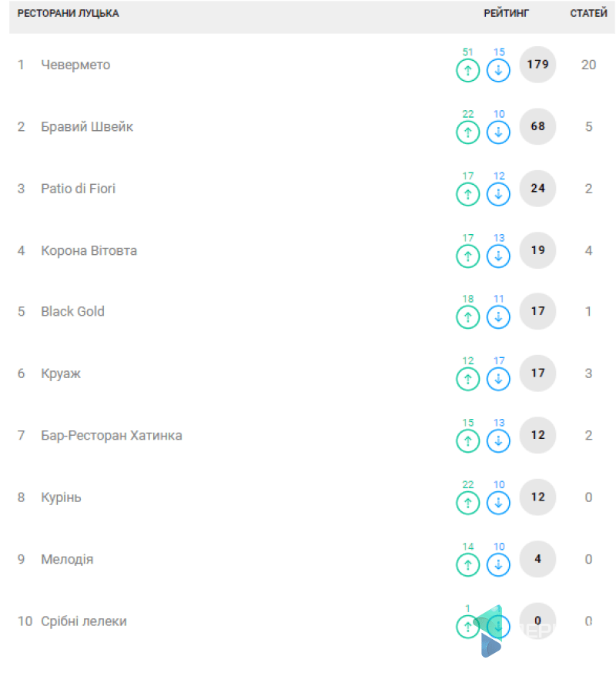Downvote the Чевермето restaurant
The width and height of the screenshot is (616, 673).
click(498, 71)
